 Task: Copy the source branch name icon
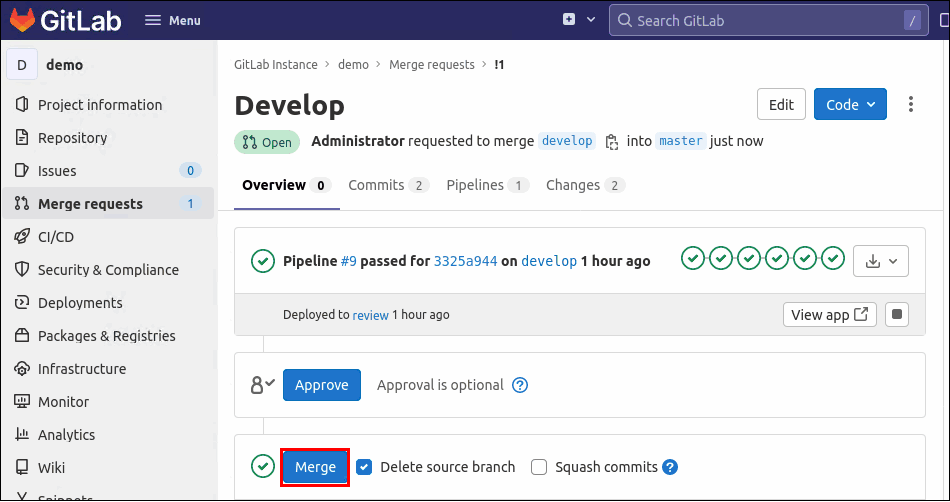612,142
